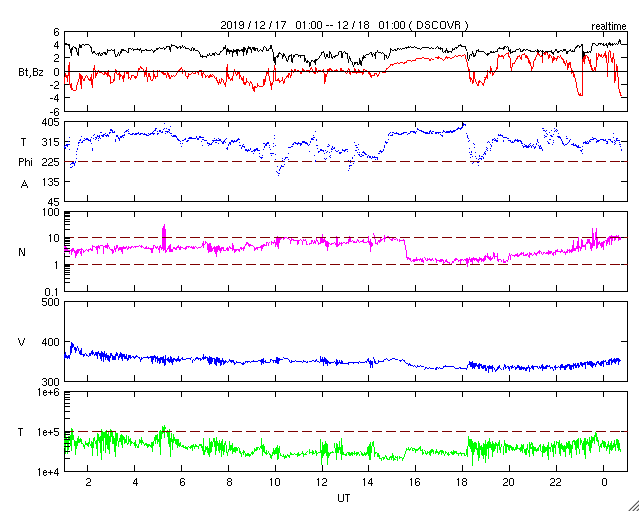Viewport: 640px width, 512px height.
Task: Click the "-6" tick on Bt,Bz panel
Action: pos(54,111)
